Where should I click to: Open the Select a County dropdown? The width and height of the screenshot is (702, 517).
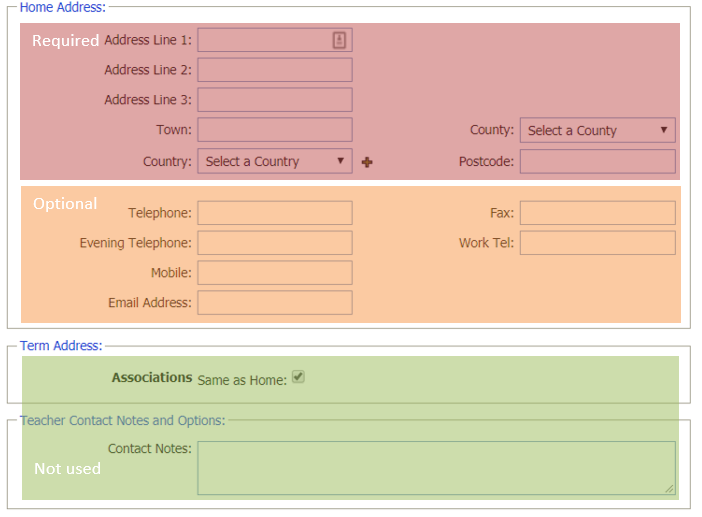point(597,130)
